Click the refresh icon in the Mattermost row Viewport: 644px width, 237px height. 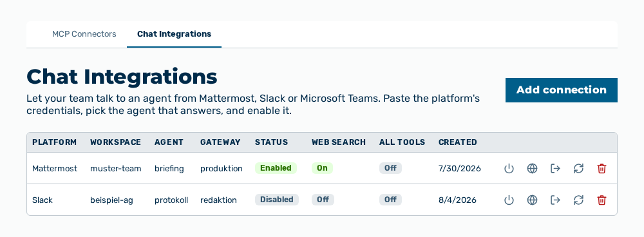(x=578, y=168)
